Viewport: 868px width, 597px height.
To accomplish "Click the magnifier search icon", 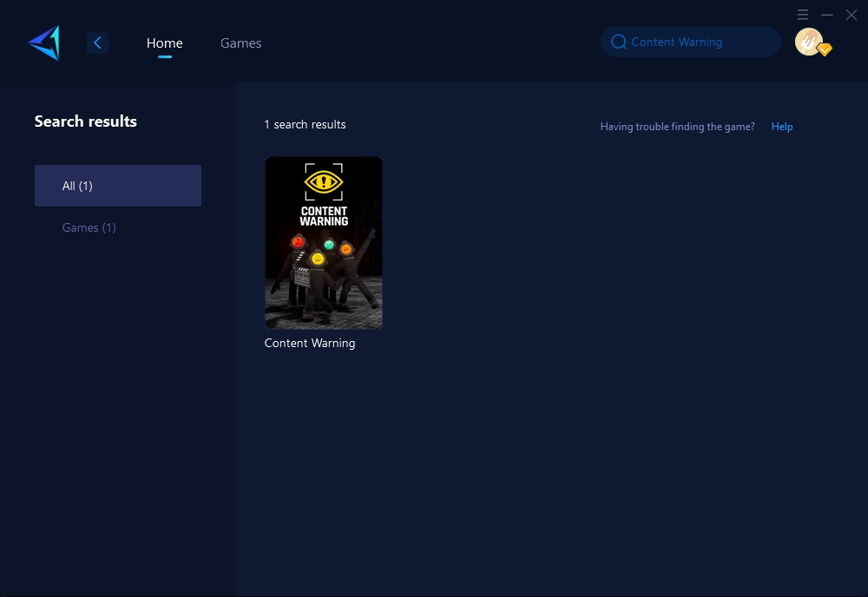I will 618,42.
